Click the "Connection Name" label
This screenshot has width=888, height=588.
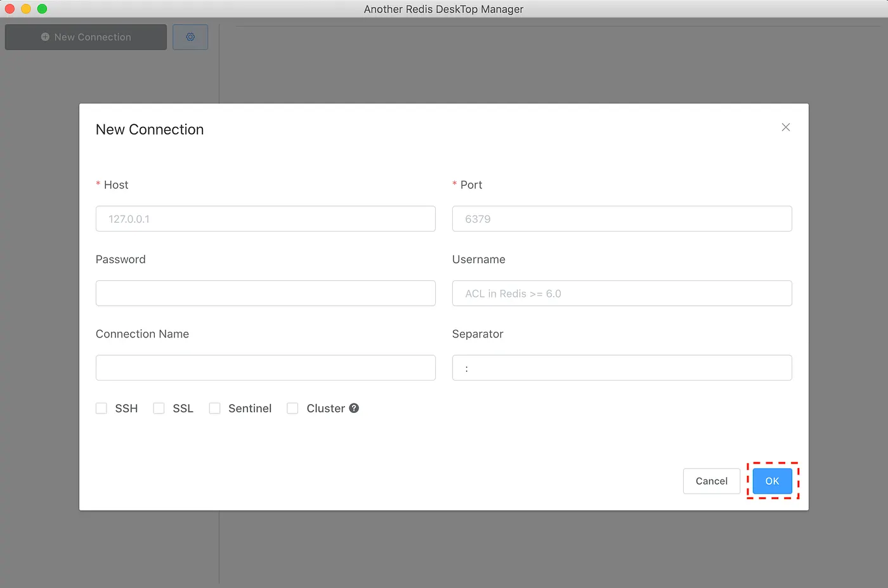point(142,334)
